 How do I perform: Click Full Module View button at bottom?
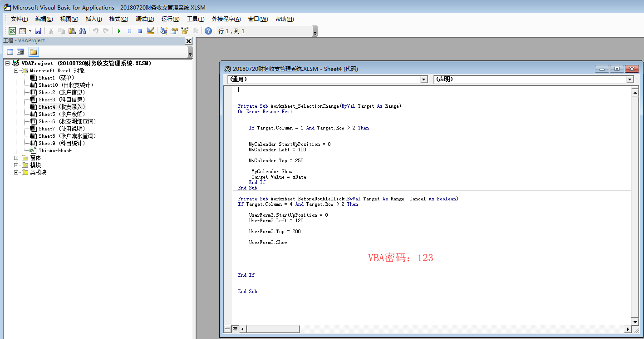(235, 329)
